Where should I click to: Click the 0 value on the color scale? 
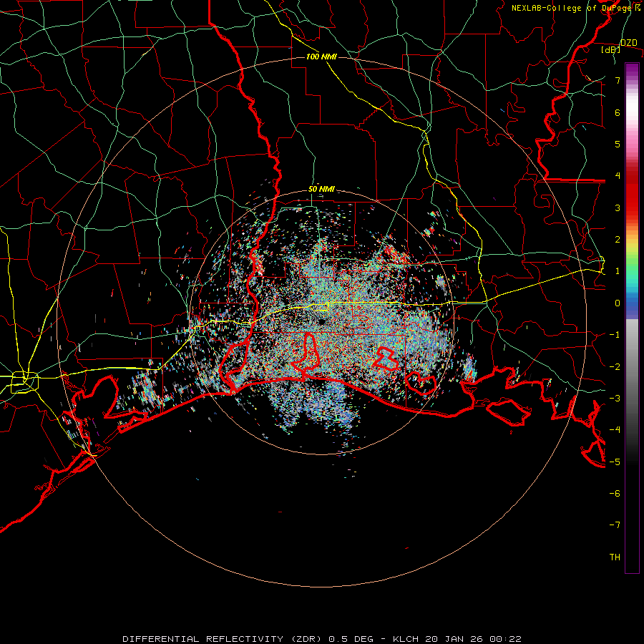[618, 303]
